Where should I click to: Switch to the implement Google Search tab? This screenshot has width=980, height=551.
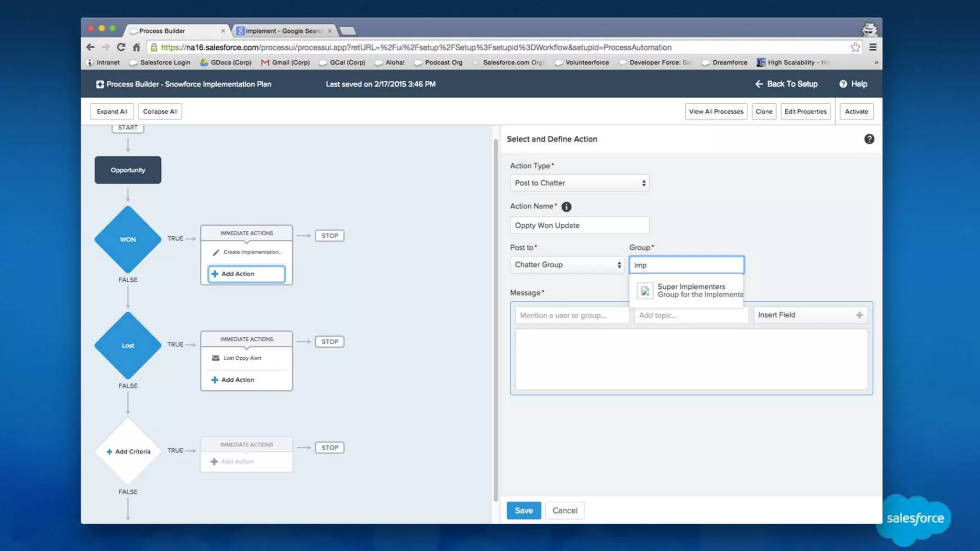click(x=283, y=31)
